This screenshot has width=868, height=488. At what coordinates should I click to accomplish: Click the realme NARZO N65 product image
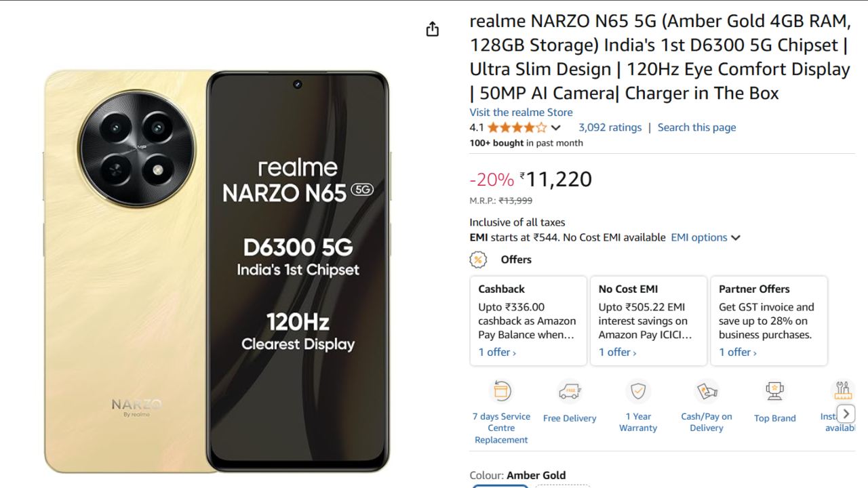tap(217, 271)
